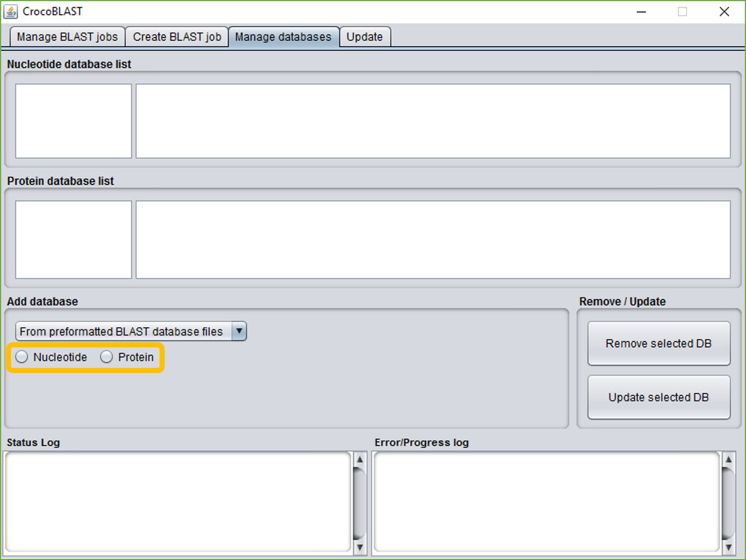This screenshot has width=746, height=560.
Task: Click the Error/Progress log scroll up arrow
Action: pyautogui.click(x=728, y=459)
